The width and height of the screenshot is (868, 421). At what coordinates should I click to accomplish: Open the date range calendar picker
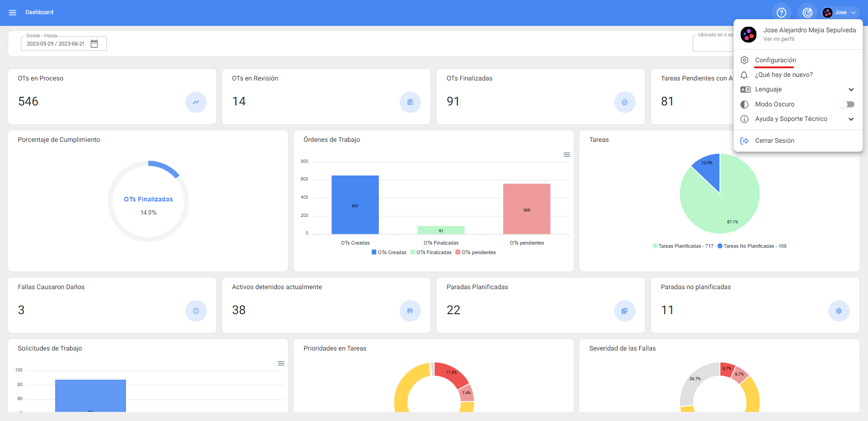pos(94,44)
